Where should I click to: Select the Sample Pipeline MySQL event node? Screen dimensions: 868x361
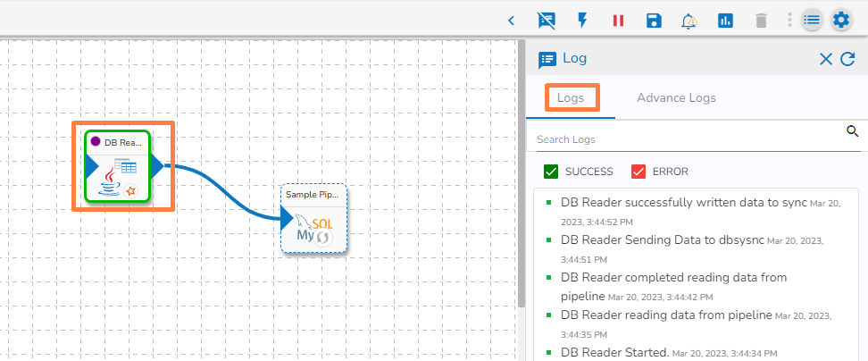tap(313, 218)
